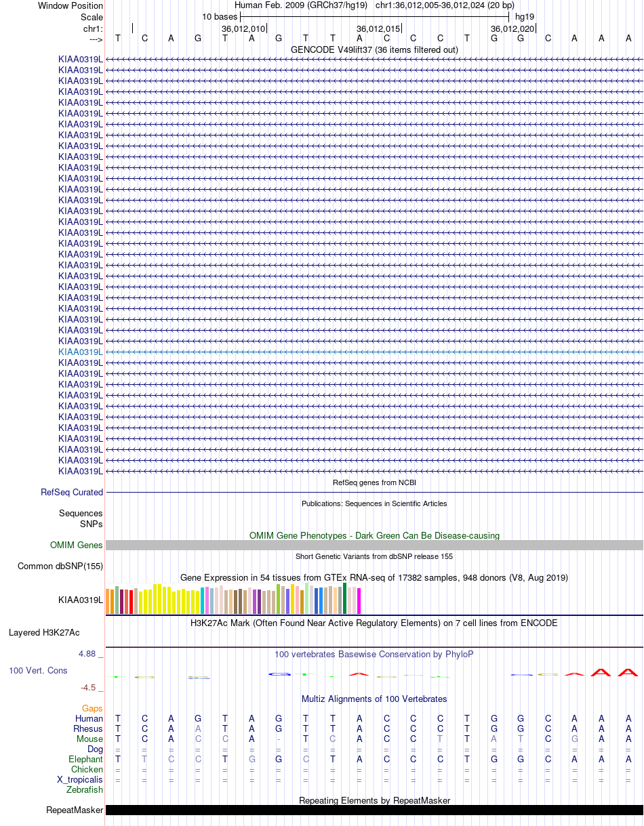Image resolution: width=644 pixels, height=826 pixels.
Task: Open the OMIM Gene Phenotypes track title
Action: point(374,535)
